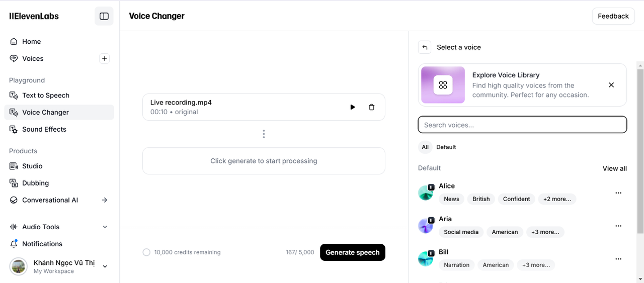This screenshot has height=283, width=644.
Task: Open the Explore Voice Library card
Action: (522, 85)
